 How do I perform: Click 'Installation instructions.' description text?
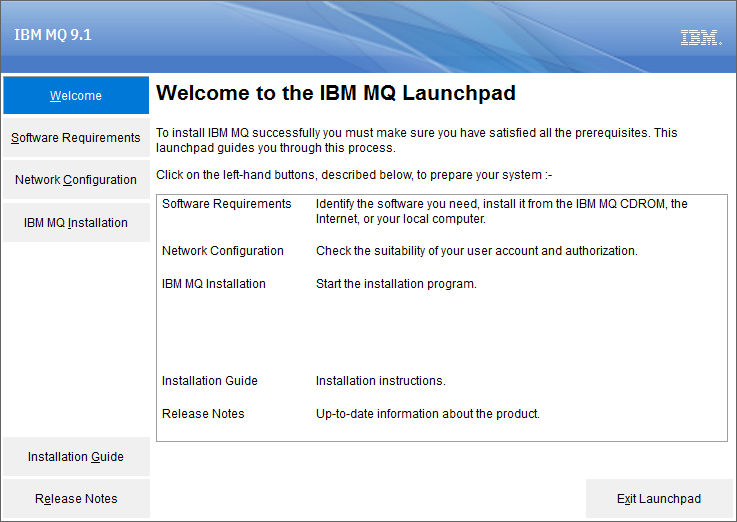point(381,381)
